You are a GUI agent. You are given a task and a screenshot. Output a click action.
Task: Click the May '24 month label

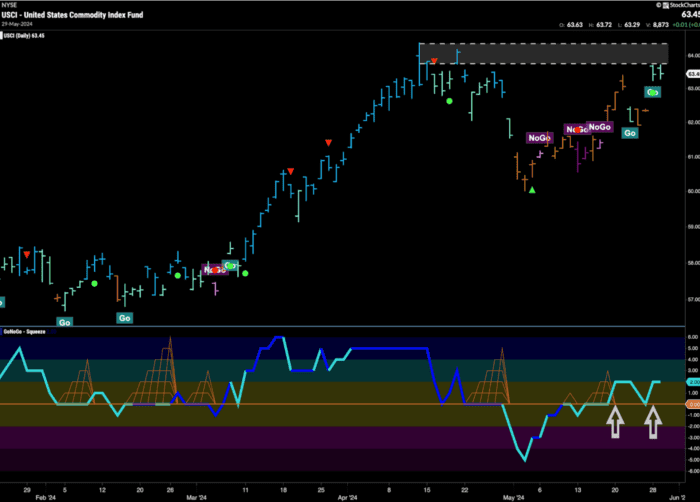click(513, 498)
